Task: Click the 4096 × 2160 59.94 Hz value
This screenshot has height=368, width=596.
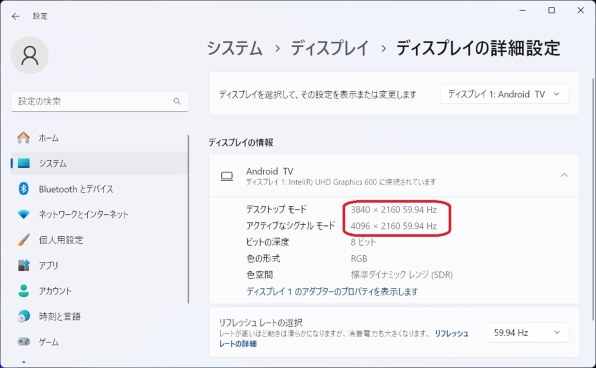Action: pos(393,226)
